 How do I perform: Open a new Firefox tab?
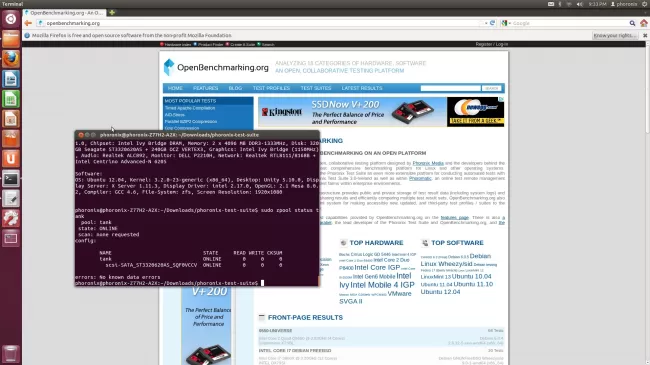[112, 12]
